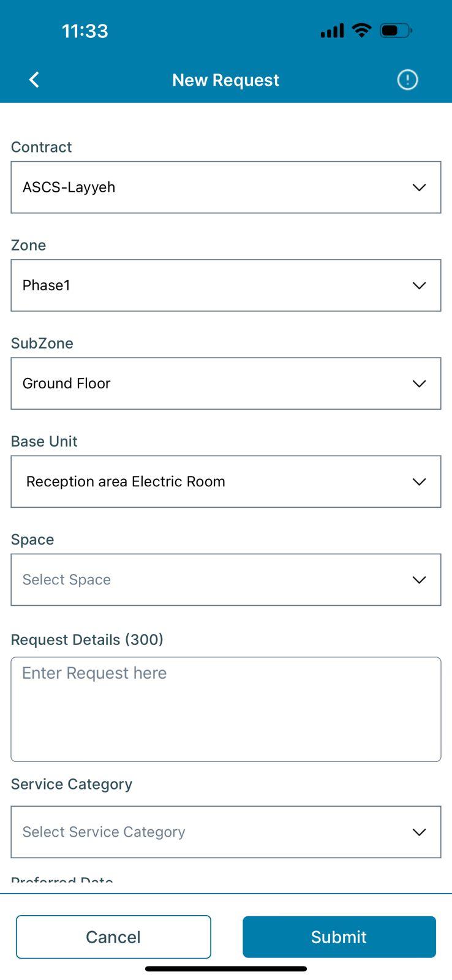Image resolution: width=452 pixels, height=980 pixels.
Task: Click the SubZone chevron arrow
Action: (419, 383)
